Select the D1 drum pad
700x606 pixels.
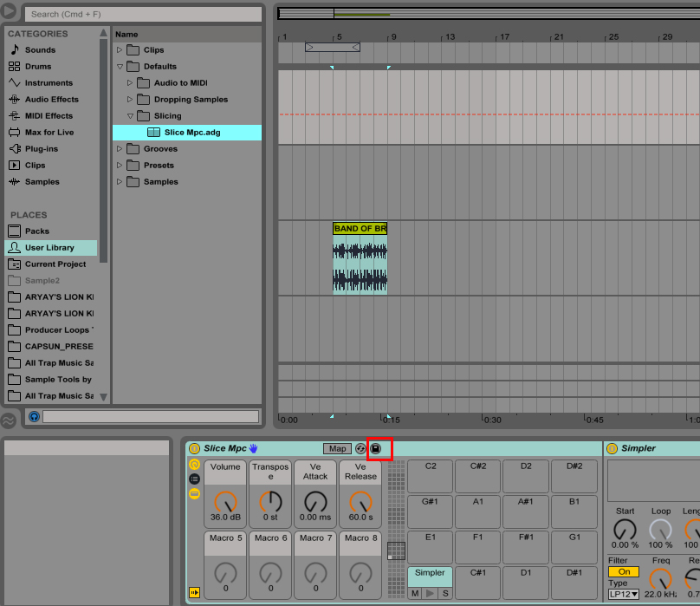pyautogui.click(x=526, y=583)
